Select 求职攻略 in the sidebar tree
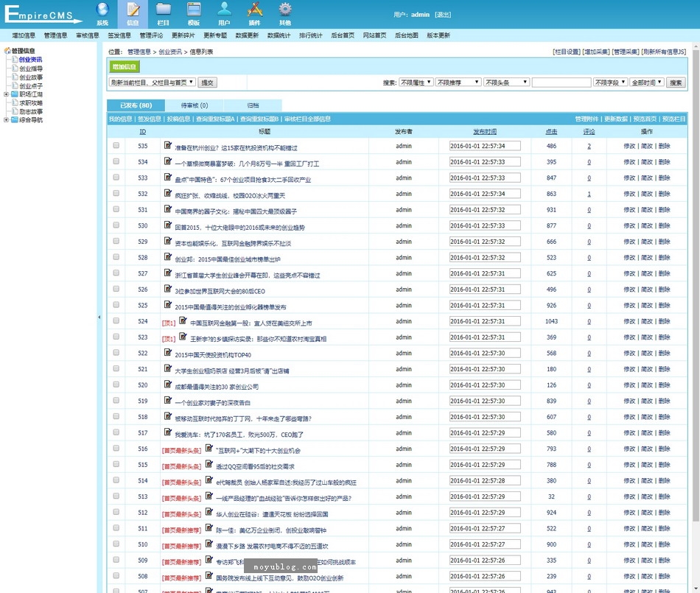The width and height of the screenshot is (700, 593). 31,102
